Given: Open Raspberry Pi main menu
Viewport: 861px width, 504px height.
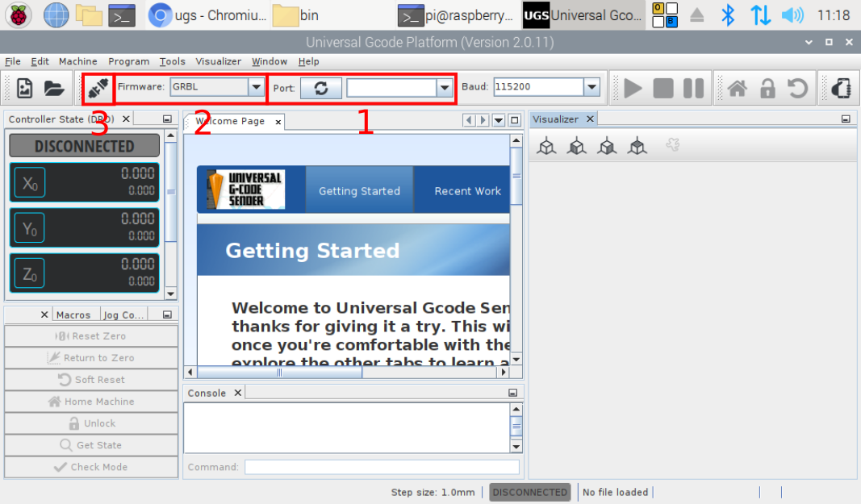Looking at the screenshot, I should click(x=18, y=15).
